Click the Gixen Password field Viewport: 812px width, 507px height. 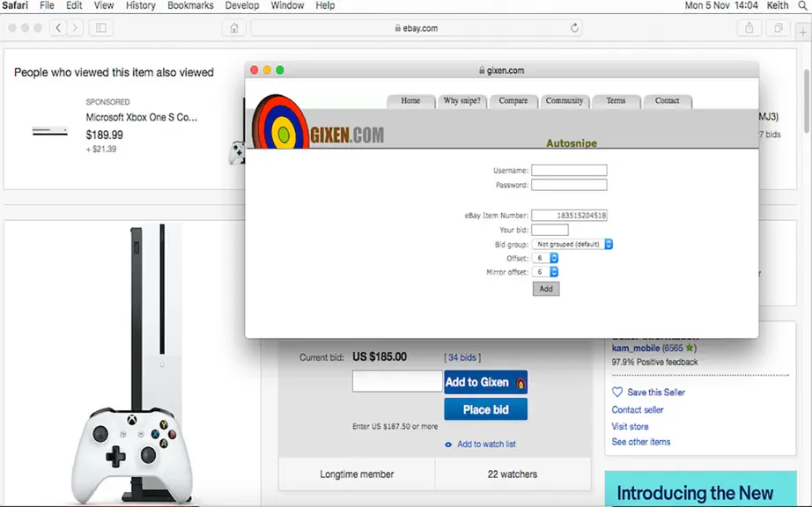(x=569, y=185)
